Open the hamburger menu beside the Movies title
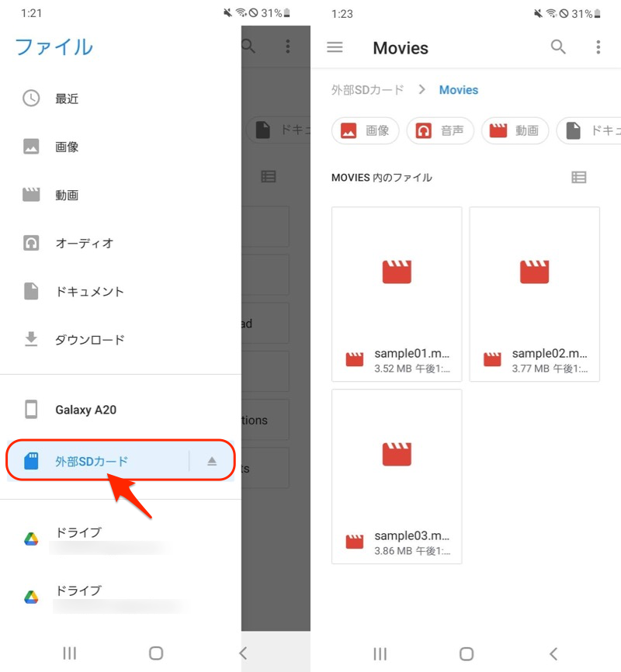 [335, 47]
